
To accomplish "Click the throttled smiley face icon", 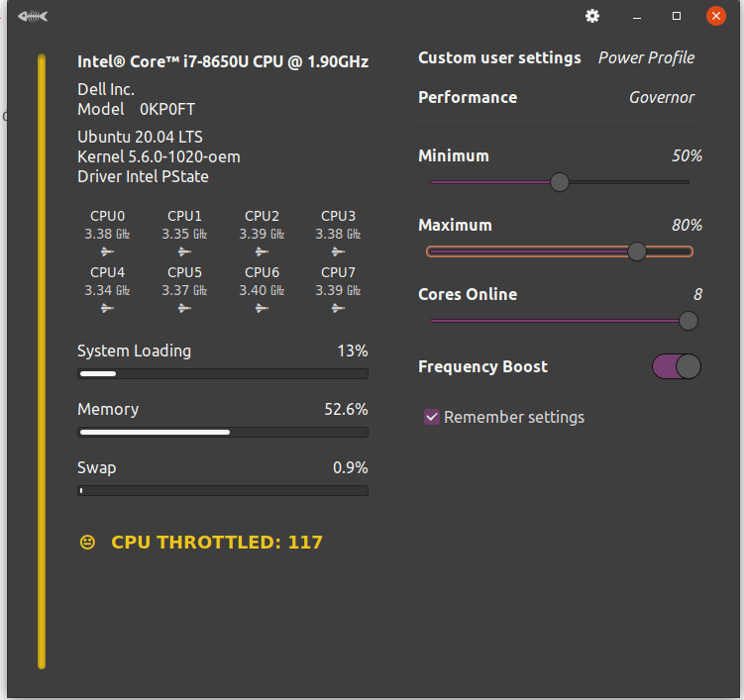I will pyautogui.click(x=88, y=542).
